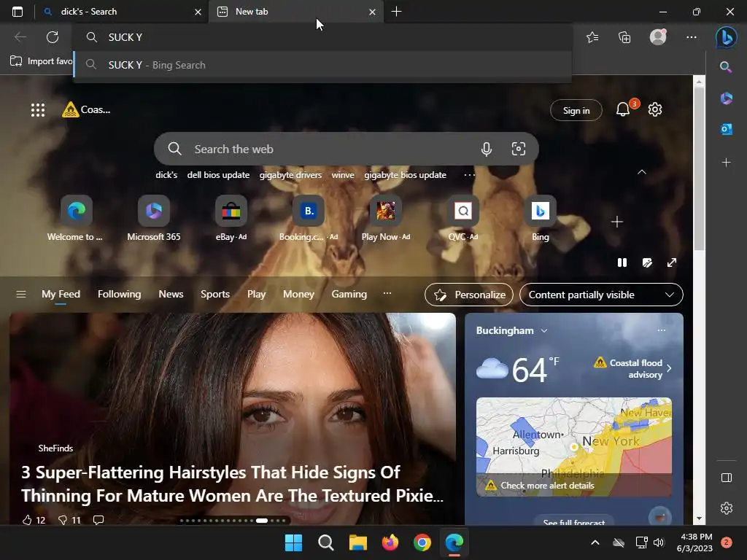Open the Booking.com quick link tile
The image size is (747, 560).
tap(309, 219)
